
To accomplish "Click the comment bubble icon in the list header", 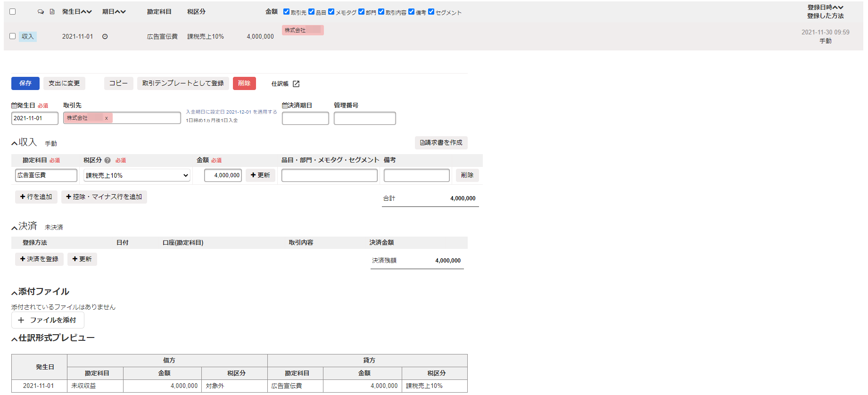I will pos(41,12).
